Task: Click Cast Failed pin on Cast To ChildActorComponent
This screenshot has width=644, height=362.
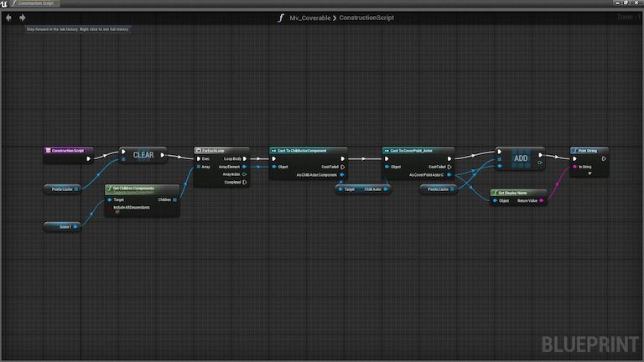Action: pos(342,167)
